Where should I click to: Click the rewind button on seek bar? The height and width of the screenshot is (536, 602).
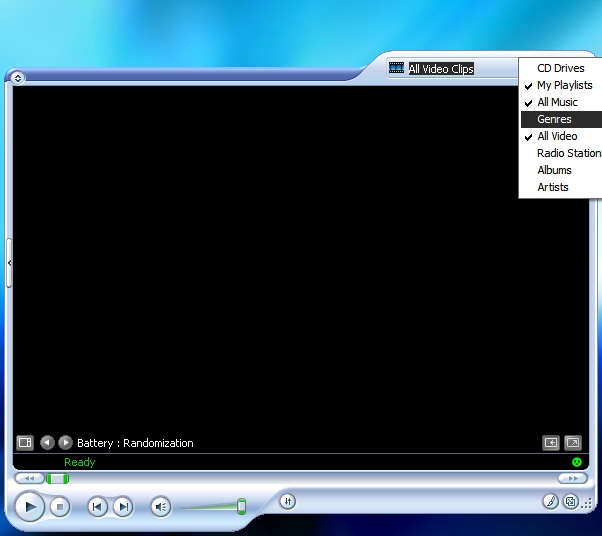pyautogui.click(x=29, y=478)
